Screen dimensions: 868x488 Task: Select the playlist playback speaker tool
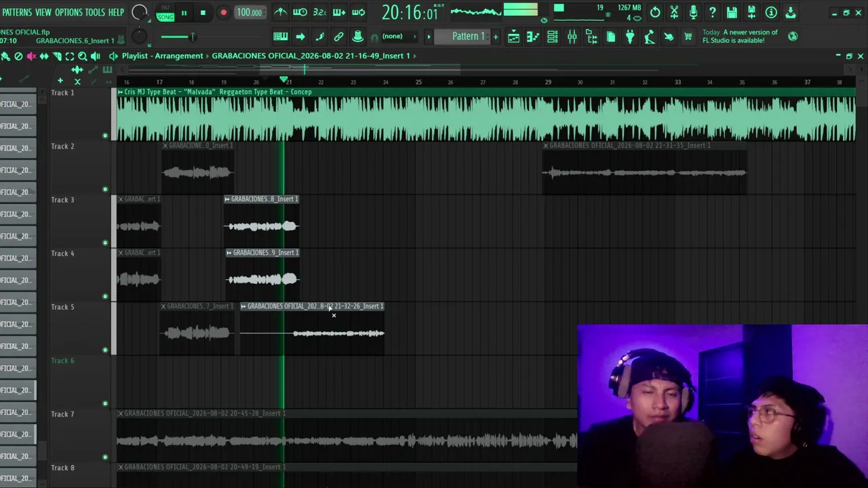point(95,56)
